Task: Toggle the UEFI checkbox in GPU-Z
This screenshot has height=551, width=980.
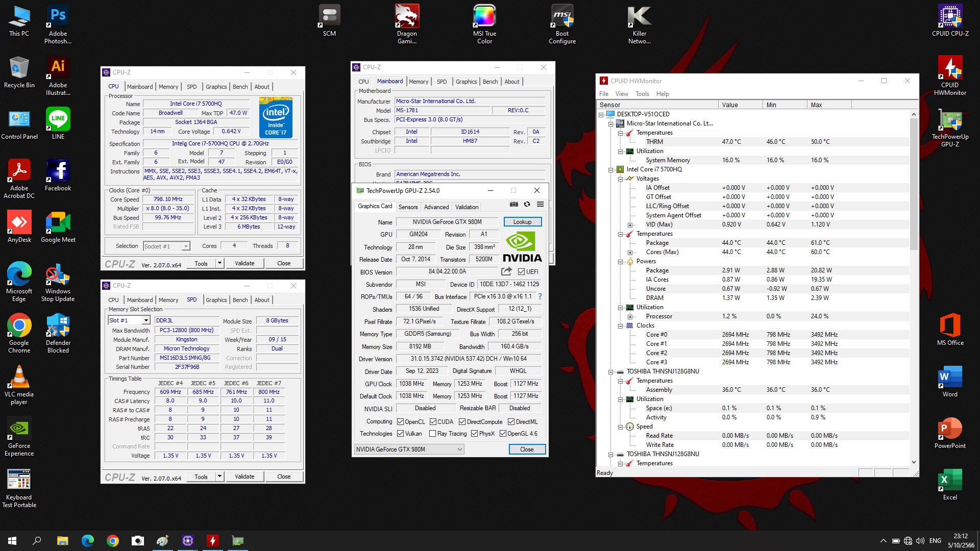Action: 521,272
